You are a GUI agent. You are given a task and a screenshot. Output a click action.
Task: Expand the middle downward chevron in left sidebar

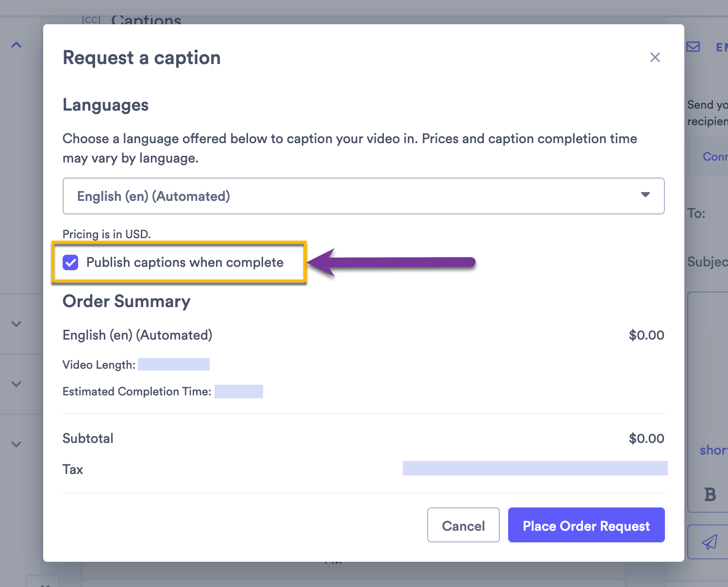[x=17, y=384]
